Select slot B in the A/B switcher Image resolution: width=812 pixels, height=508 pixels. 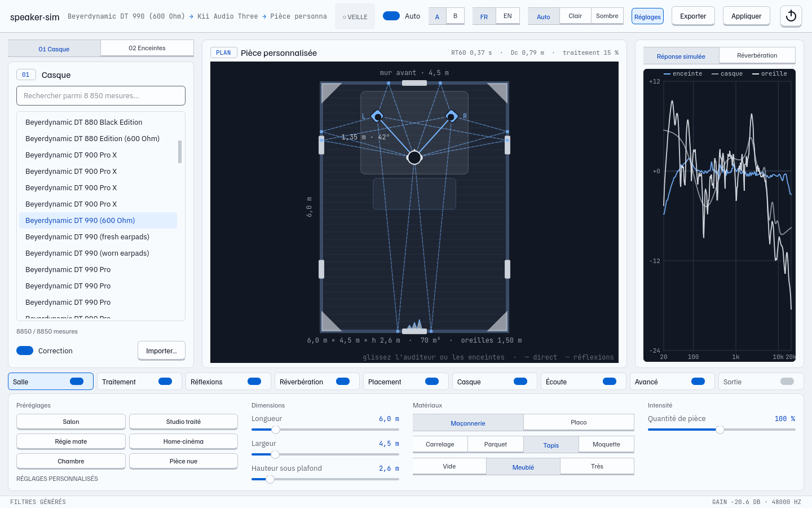(x=455, y=16)
